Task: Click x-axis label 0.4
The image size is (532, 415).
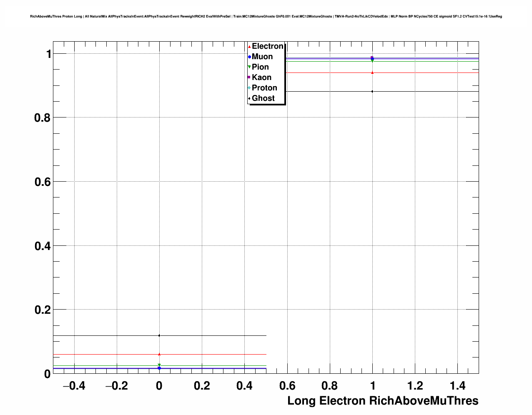Action: (x=244, y=386)
